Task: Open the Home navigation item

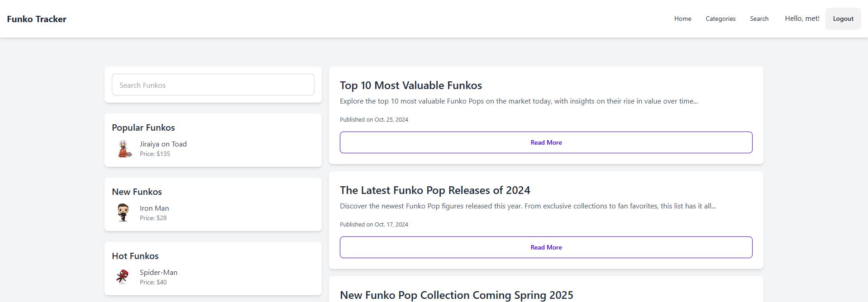Action: point(682,19)
